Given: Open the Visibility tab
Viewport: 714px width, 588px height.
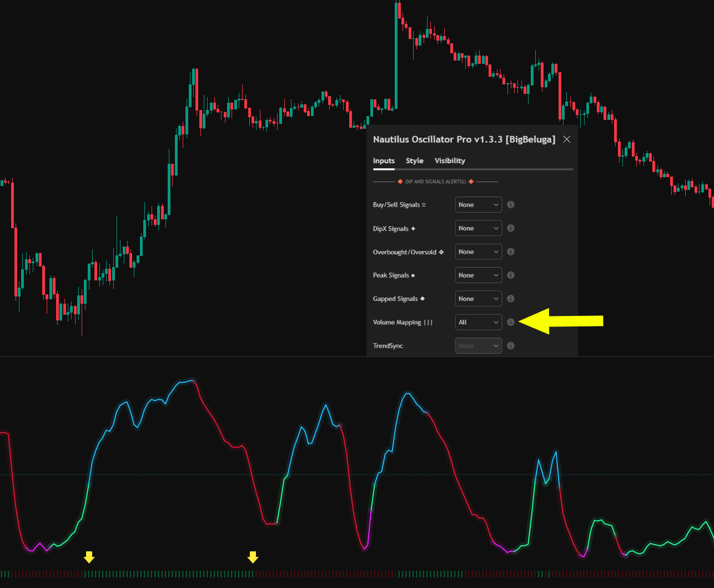Looking at the screenshot, I should pos(450,161).
